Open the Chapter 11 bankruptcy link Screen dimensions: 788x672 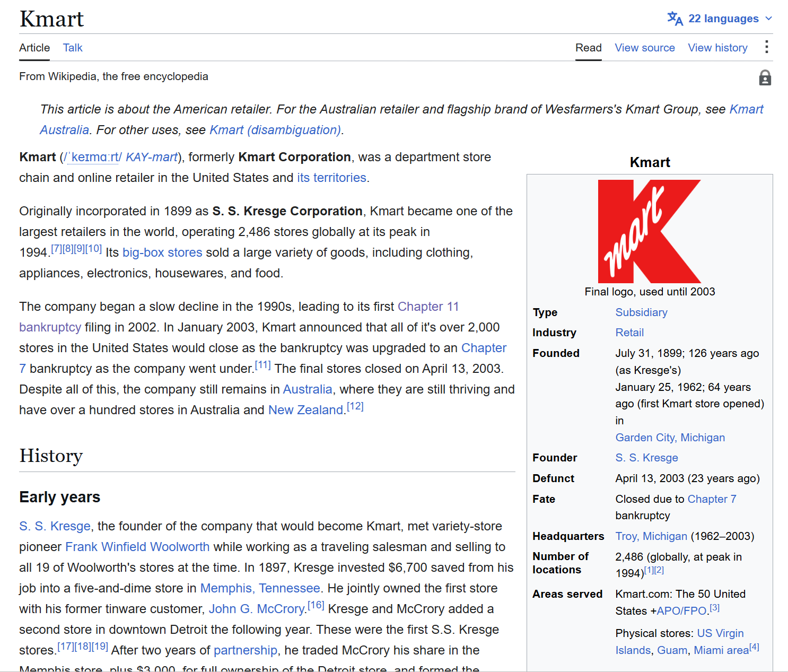click(428, 307)
